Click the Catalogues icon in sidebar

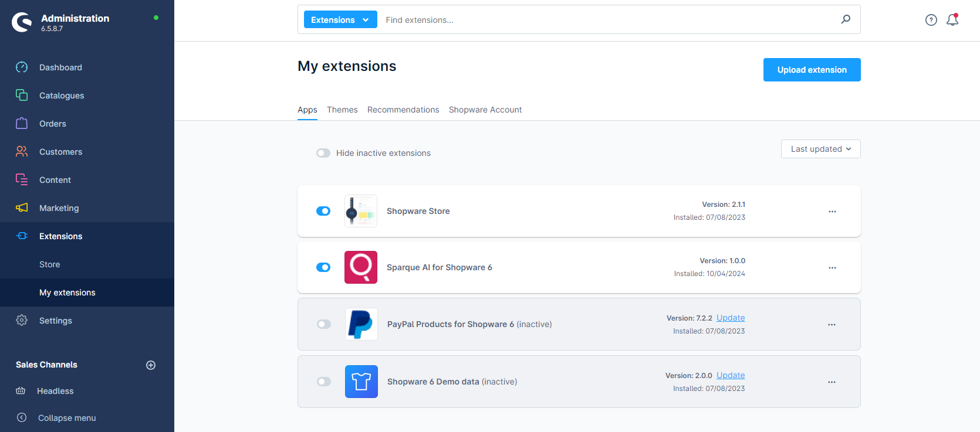click(22, 95)
